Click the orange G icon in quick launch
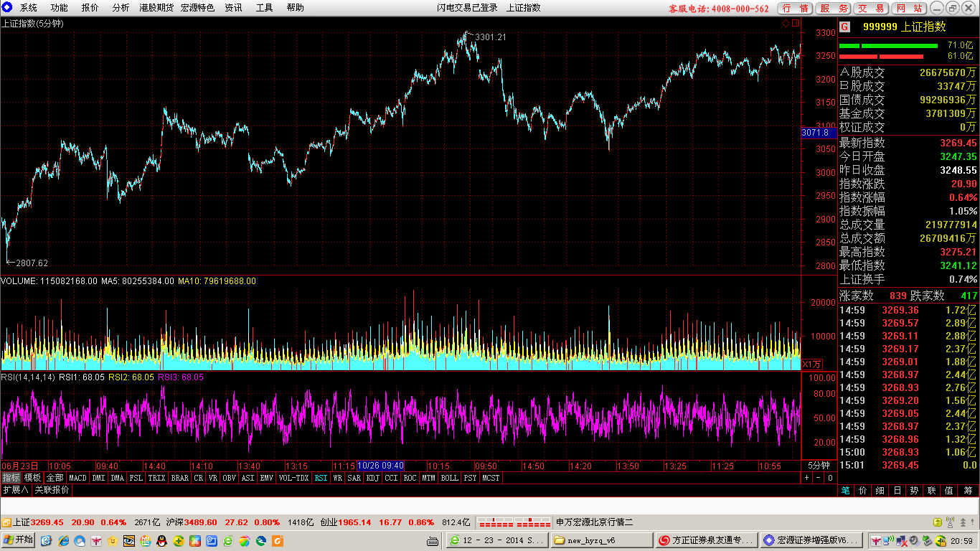This screenshot has width=980, height=551. (278, 540)
